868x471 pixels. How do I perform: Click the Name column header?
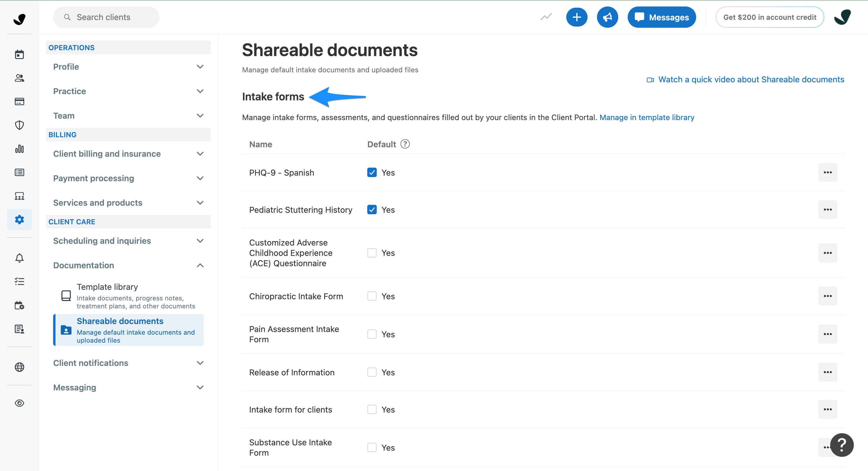point(260,145)
